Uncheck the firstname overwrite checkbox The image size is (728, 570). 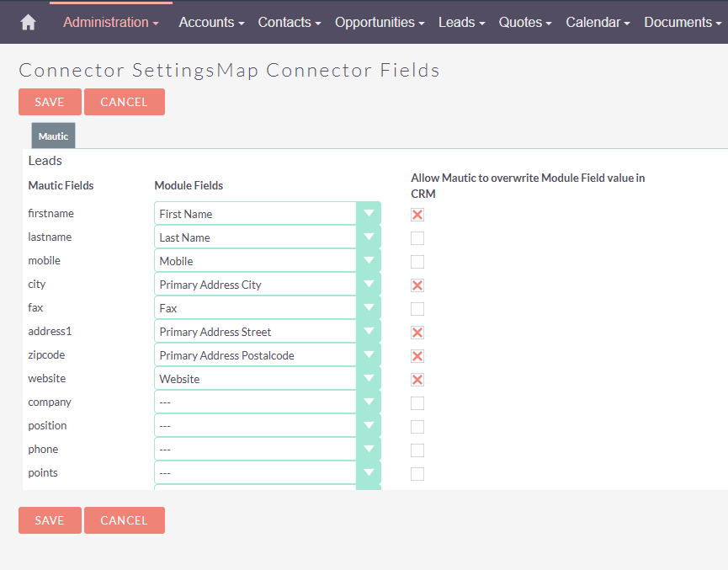pos(417,215)
